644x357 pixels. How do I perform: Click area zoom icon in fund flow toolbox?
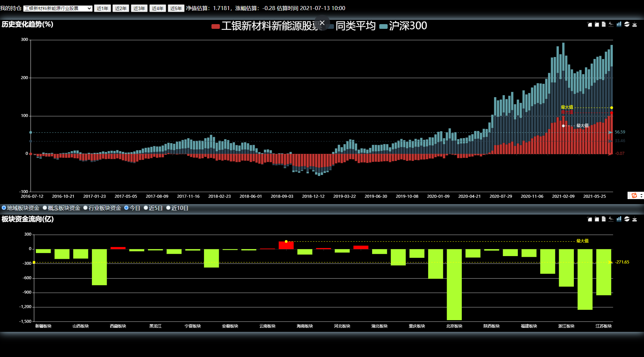pos(590,219)
